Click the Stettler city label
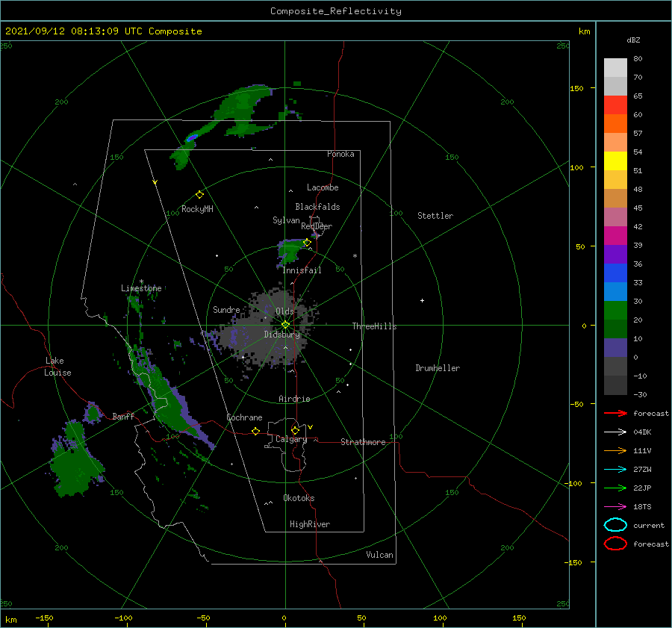This screenshot has width=672, height=628. pyautogui.click(x=435, y=216)
